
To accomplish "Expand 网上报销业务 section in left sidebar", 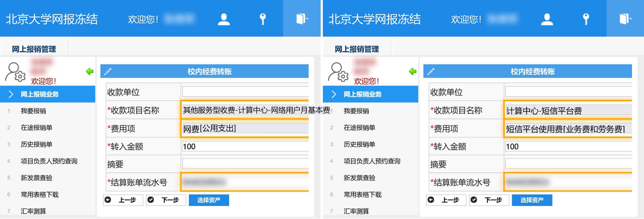I will [39, 94].
